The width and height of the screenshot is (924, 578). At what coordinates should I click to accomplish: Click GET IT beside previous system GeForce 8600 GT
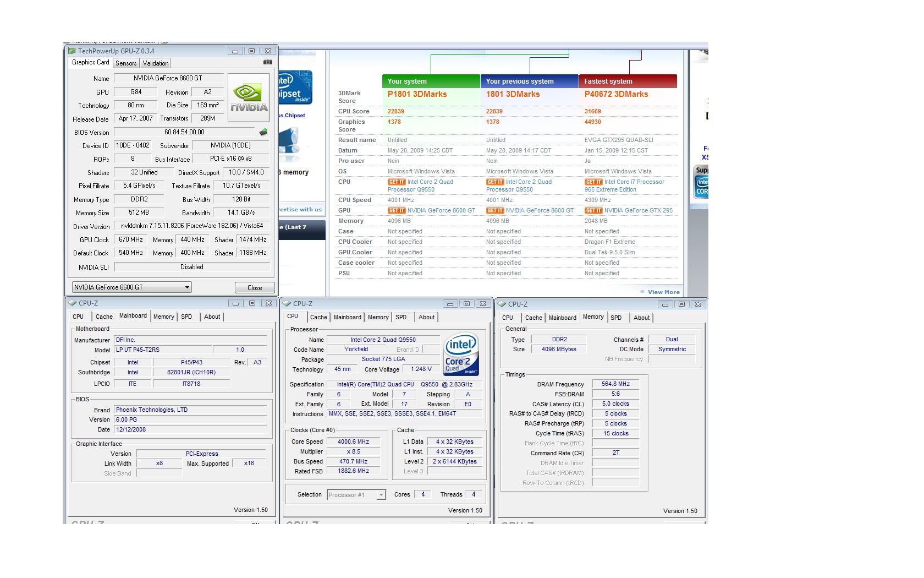pos(495,210)
